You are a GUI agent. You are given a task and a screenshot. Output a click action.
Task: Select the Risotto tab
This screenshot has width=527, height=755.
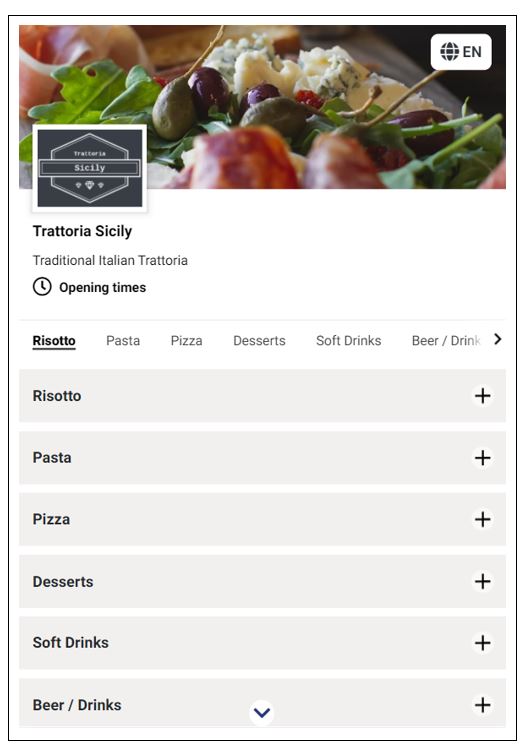point(54,341)
